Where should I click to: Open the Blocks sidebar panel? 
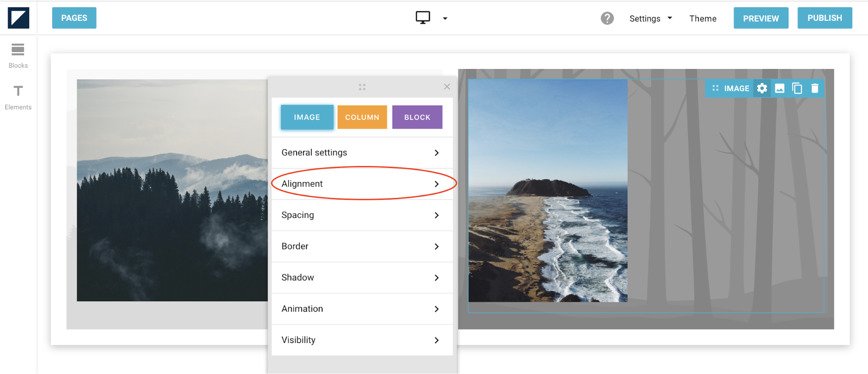point(18,56)
